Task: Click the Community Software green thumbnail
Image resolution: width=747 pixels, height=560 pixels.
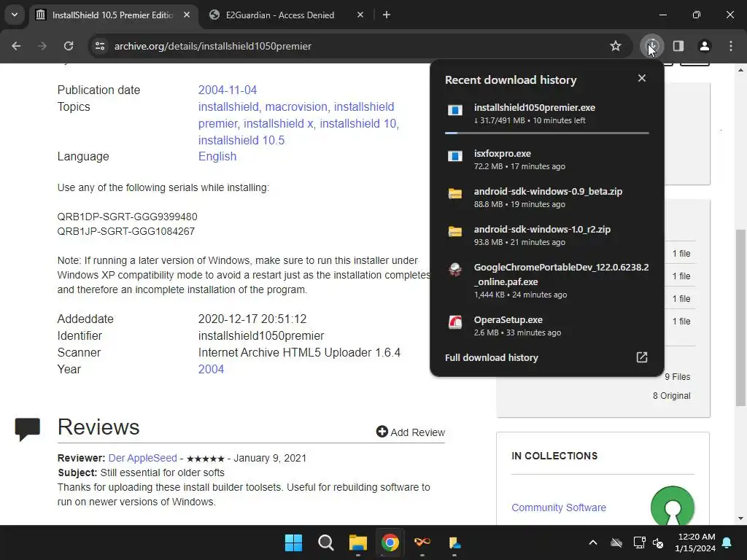Action: tap(672, 506)
